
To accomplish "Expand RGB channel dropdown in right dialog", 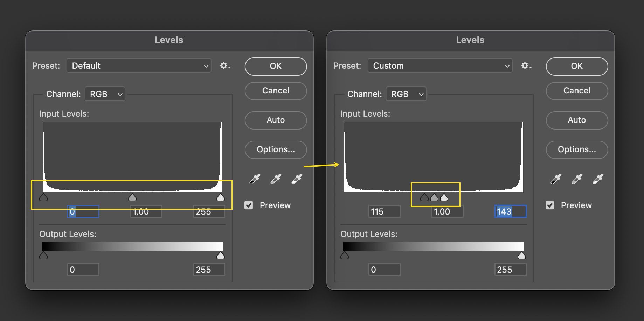I will [x=406, y=94].
